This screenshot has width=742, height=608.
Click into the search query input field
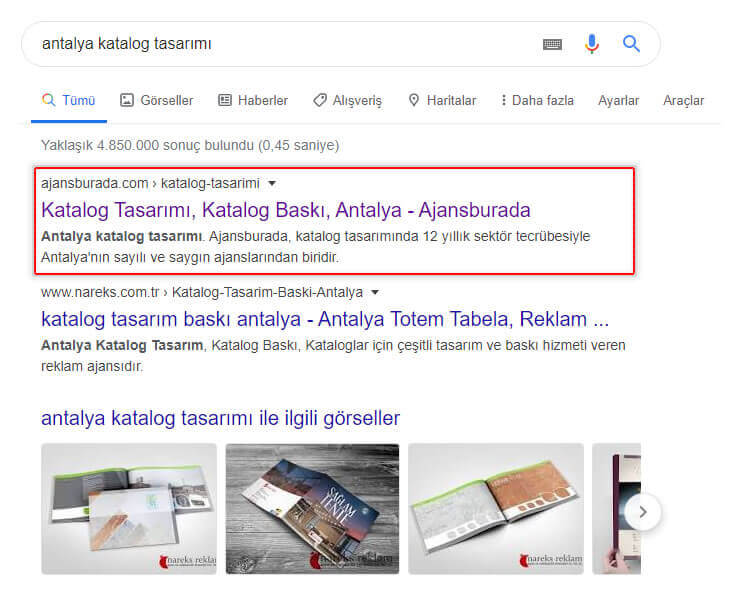point(284,44)
